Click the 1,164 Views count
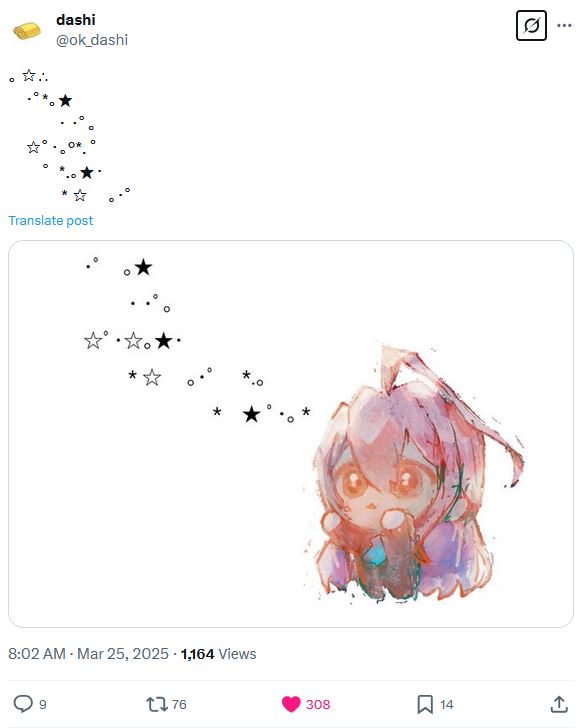Screen dimensions: 587x728 (x=218, y=654)
